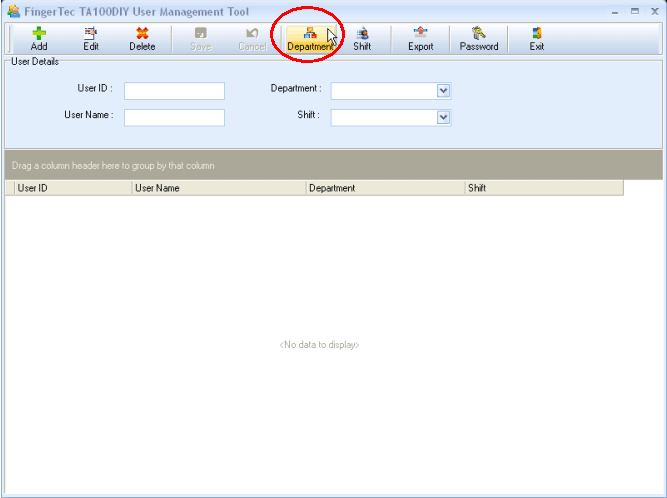Click the greyed-out Save toolbar icon
The height and width of the screenshot is (498, 667).
pos(201,39)
